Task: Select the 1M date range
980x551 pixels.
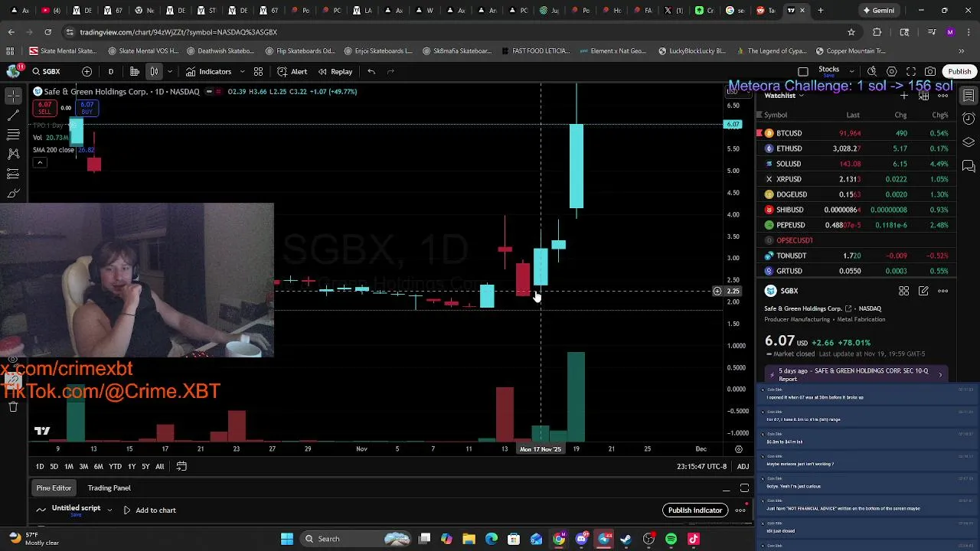Action: click(x=68, y=466)
